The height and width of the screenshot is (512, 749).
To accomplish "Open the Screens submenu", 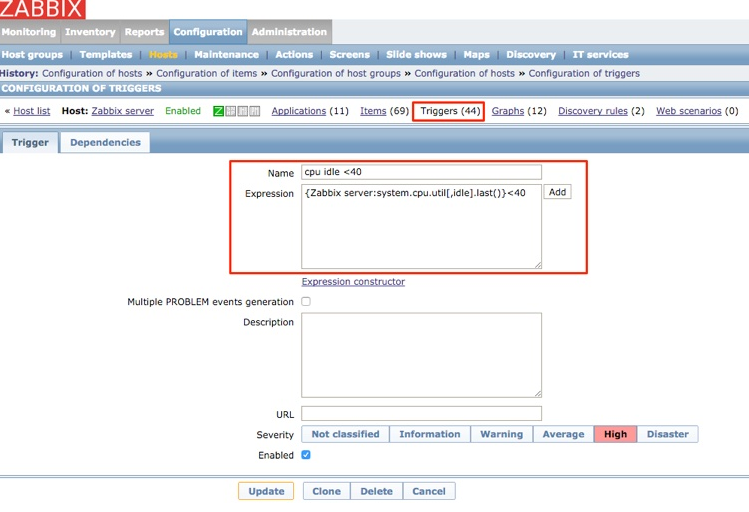I will click(x=350, y=54).
